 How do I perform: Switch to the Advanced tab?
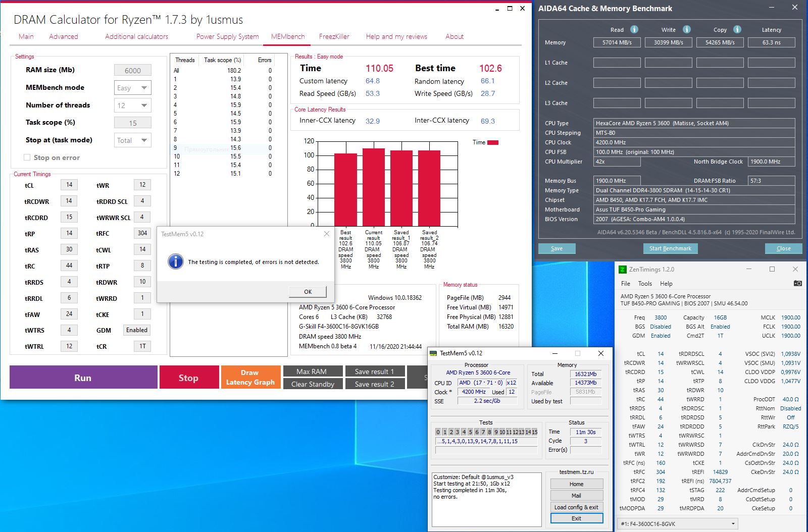(64, 36)
